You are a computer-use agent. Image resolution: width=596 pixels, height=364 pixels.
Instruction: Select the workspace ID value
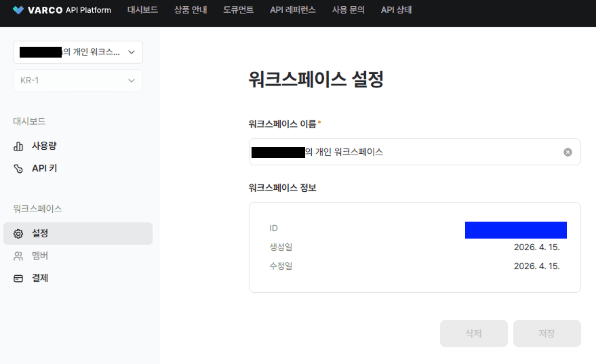click(x=515, y=230)
